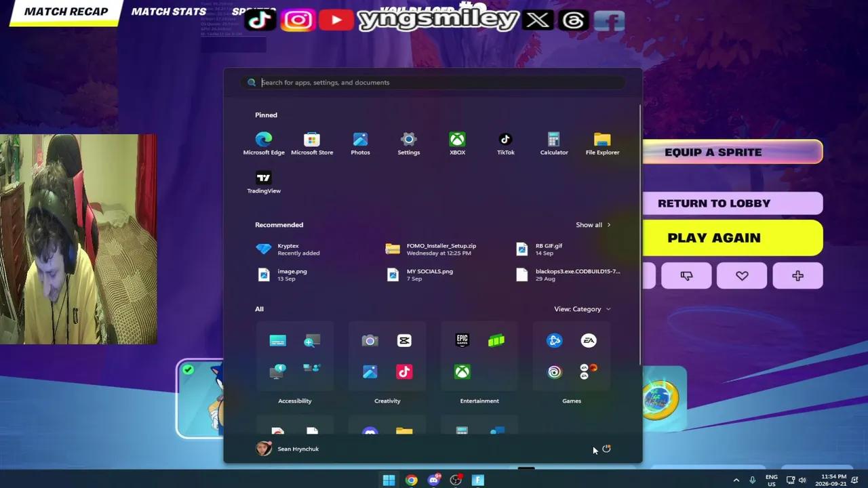Click the Start menu power button
The width and height of the screenshot is (868, 488).
(x=606, y=449)
